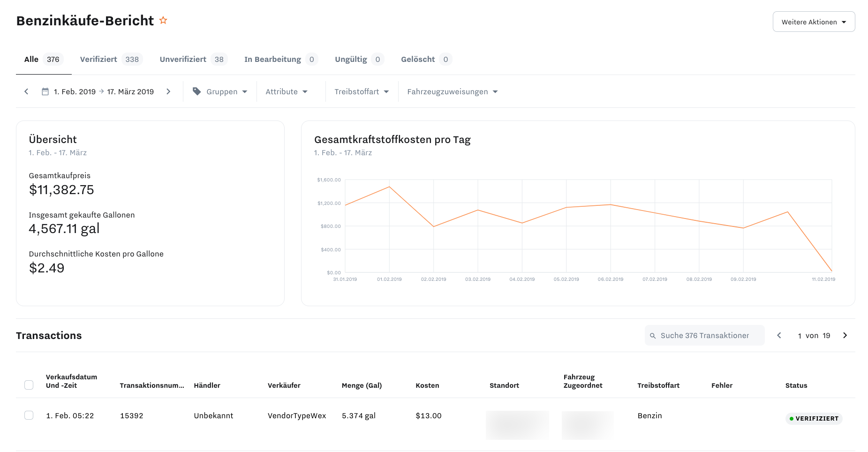Click the Gesamtkraftstoffkosten pro Tag chart title
868x452 pixels.
coord(392,139)
